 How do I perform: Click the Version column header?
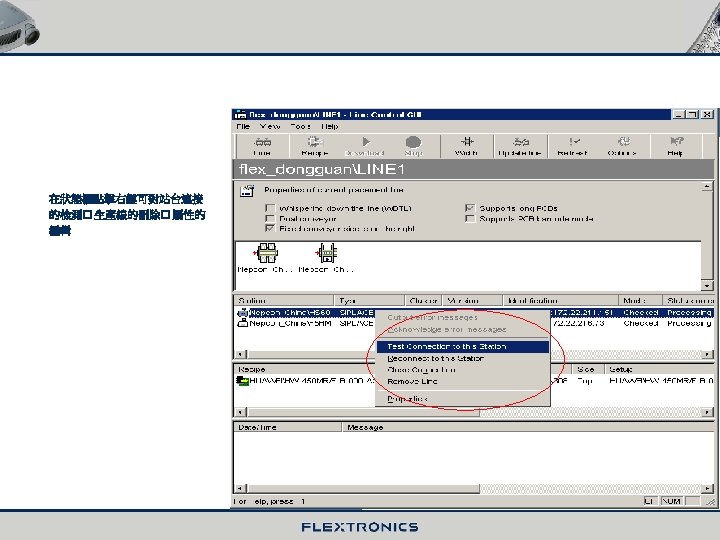pos(472,301)
